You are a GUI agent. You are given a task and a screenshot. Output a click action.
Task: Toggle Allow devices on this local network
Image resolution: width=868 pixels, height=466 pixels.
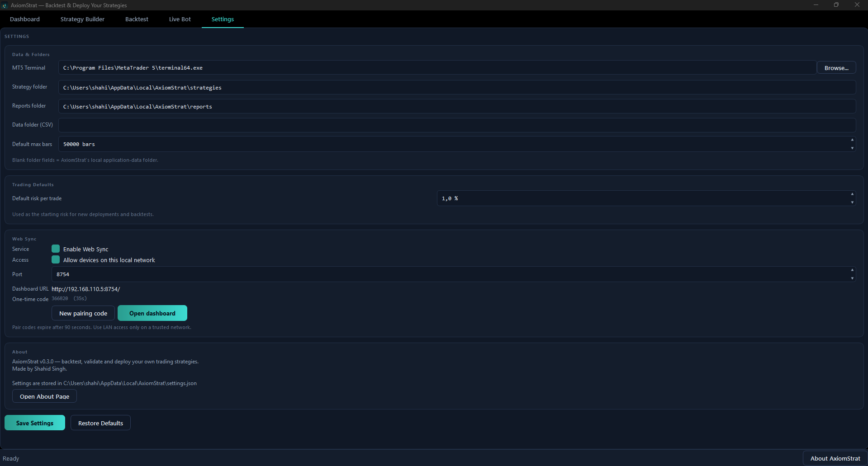[56, 259]
